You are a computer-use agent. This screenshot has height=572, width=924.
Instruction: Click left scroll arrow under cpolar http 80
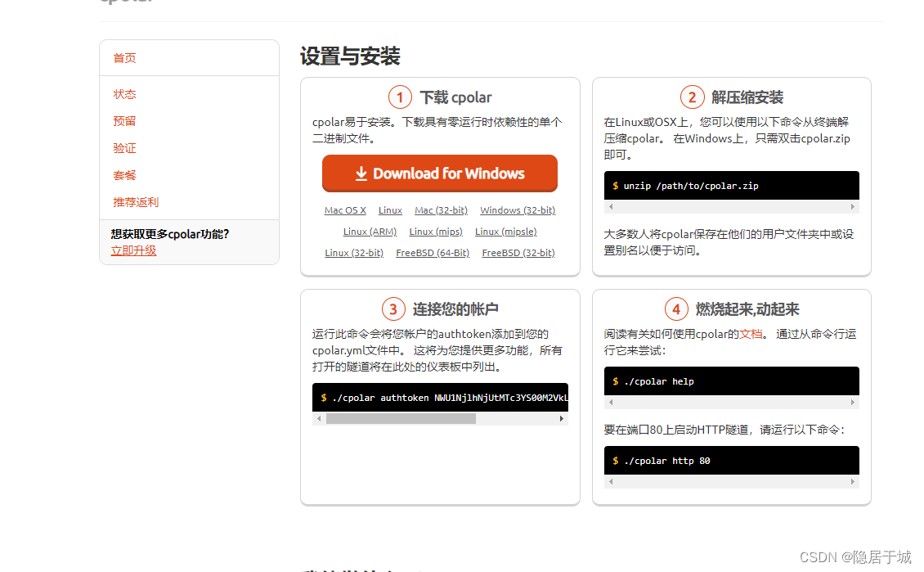point(611,482)
